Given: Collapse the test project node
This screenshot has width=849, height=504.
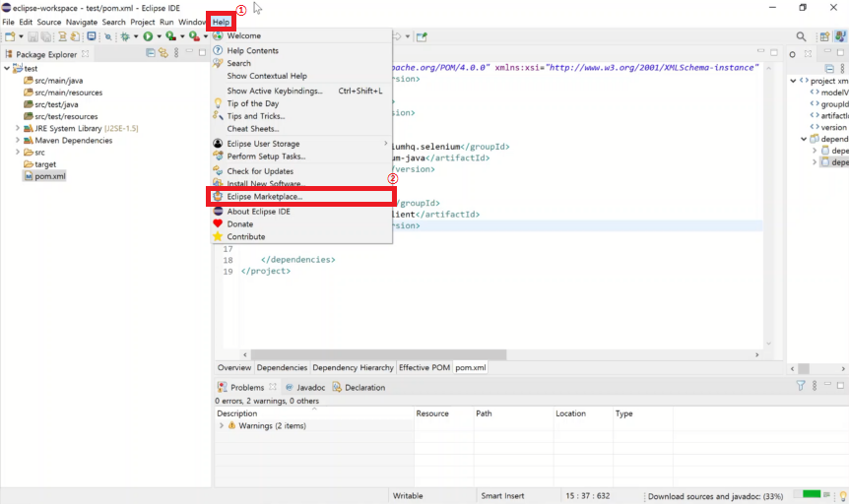Looking at the screenshot, I should [7, 69].
